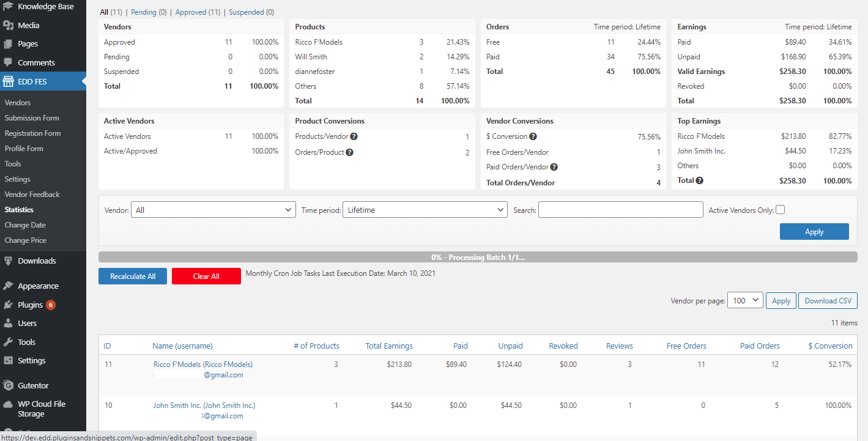Screen dimensions: 868x441
Task: Click the Appearance paintbrush icon
Action: [x=8, y=286]
